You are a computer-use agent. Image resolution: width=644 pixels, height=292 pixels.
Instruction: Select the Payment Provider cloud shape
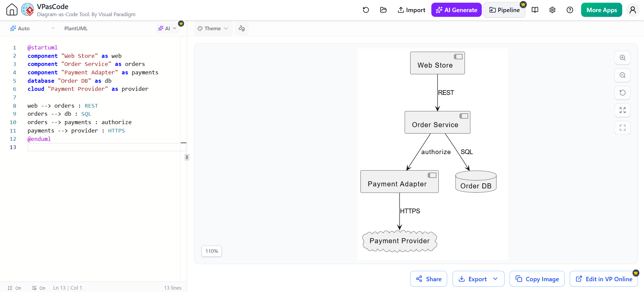click(399, 241)
